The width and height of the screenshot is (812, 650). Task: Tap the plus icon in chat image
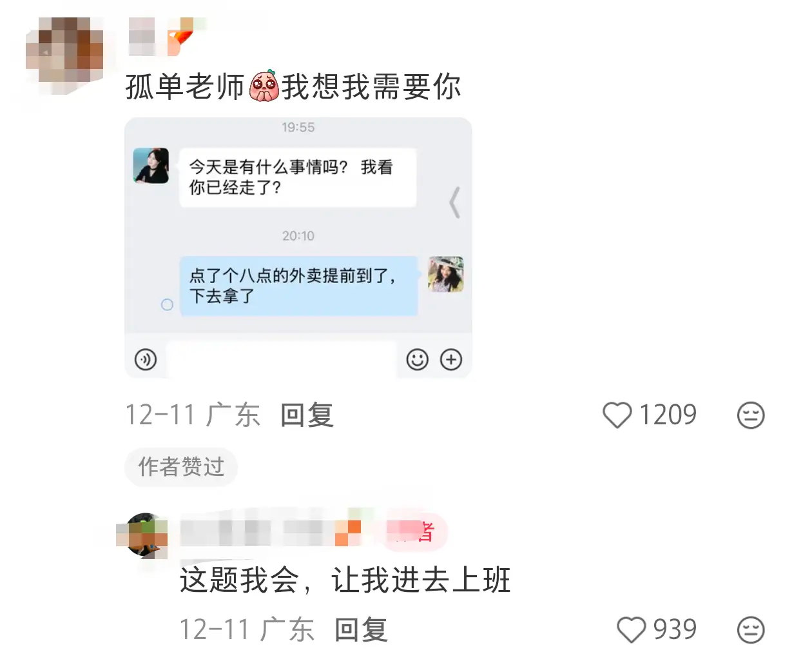point(451,359)
